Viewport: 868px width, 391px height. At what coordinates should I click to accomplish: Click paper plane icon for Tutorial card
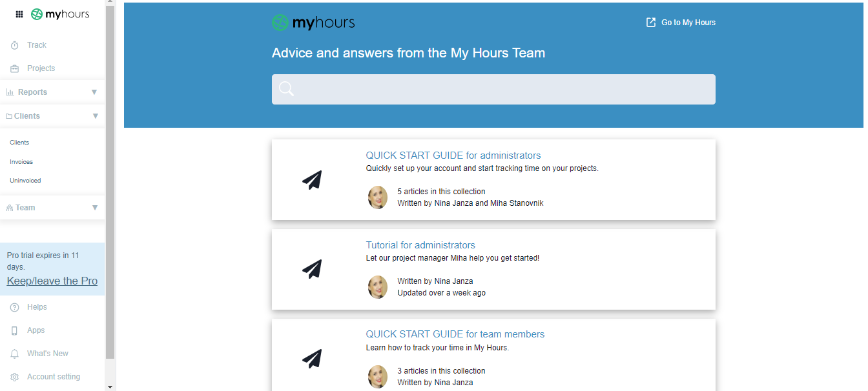pos(312,269)
